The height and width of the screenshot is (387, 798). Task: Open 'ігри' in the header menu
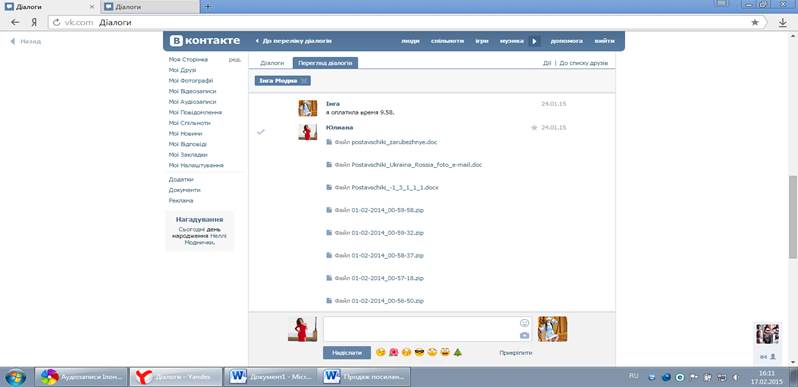click(482, 41)
